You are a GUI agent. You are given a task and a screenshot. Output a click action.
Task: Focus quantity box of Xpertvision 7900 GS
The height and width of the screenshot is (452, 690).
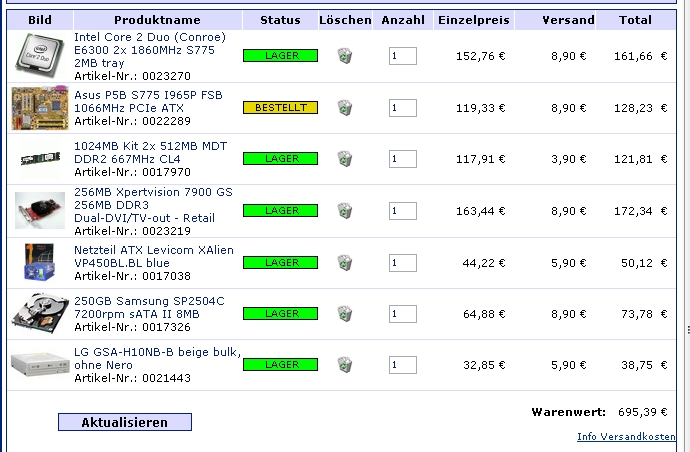point(403,211)
